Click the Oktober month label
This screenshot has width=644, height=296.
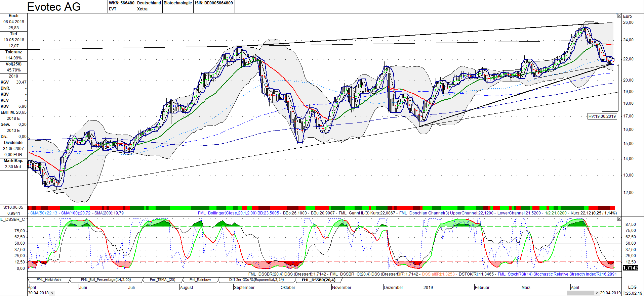(288, 288)
